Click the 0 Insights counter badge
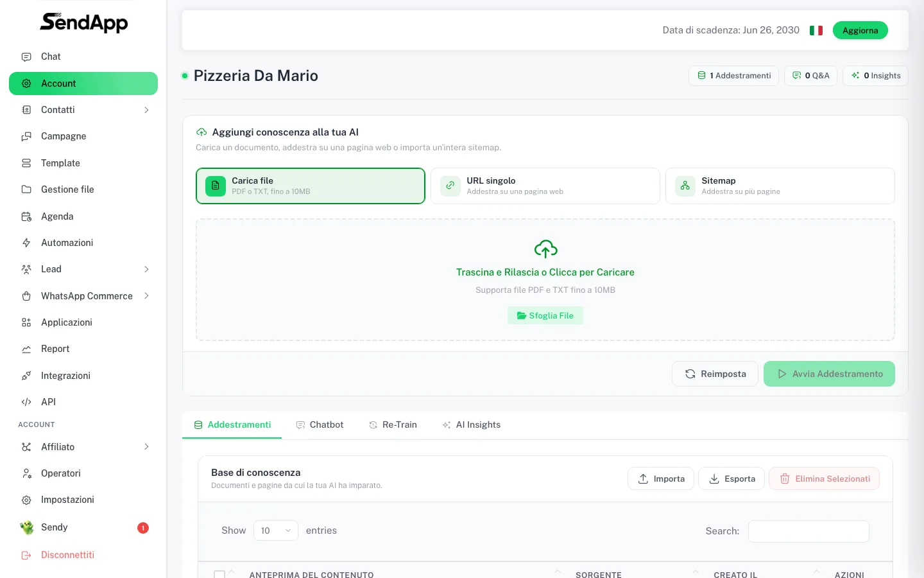The image size is (924, 578). (875, 76)
